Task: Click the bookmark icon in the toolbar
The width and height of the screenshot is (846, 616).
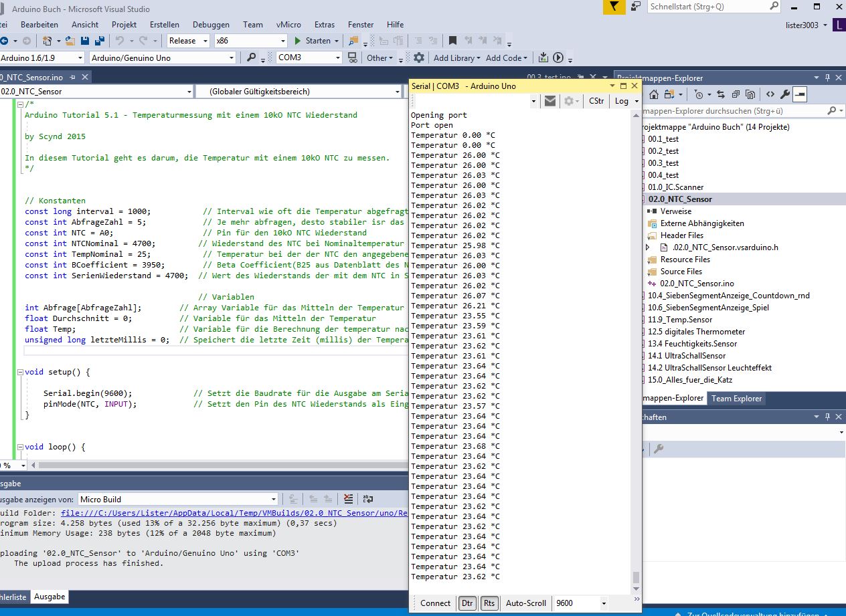Action: [x=452, y=41]
